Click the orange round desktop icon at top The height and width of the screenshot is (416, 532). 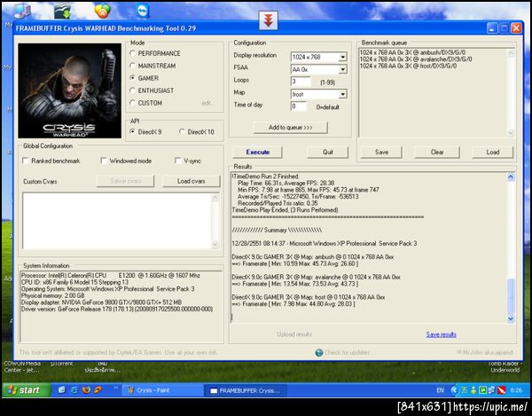[x=103, y=11]
